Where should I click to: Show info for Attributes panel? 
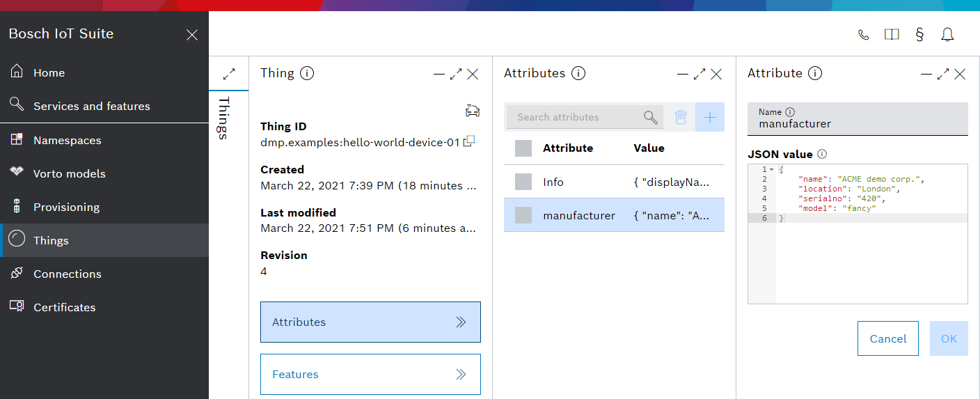pos(578,73)
